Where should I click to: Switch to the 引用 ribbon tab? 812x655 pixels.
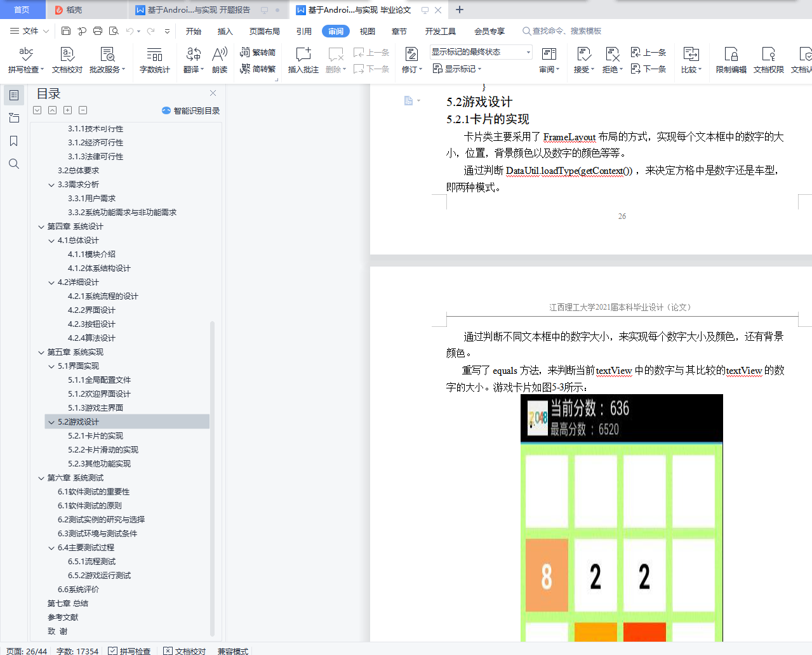click(304, 31)
